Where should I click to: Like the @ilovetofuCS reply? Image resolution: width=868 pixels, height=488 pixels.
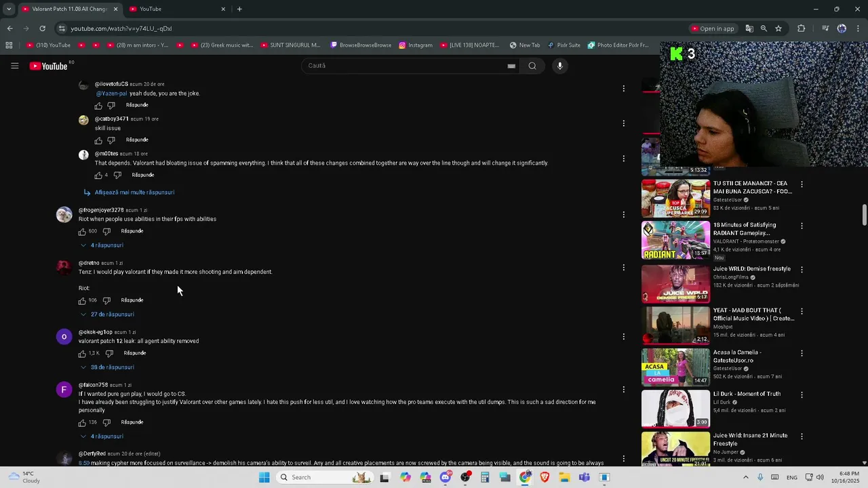pyautogui.click(x=98, y=106)
